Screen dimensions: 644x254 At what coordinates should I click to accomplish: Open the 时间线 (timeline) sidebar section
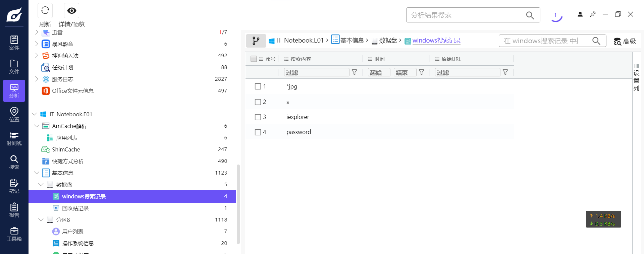pos(14,139)
